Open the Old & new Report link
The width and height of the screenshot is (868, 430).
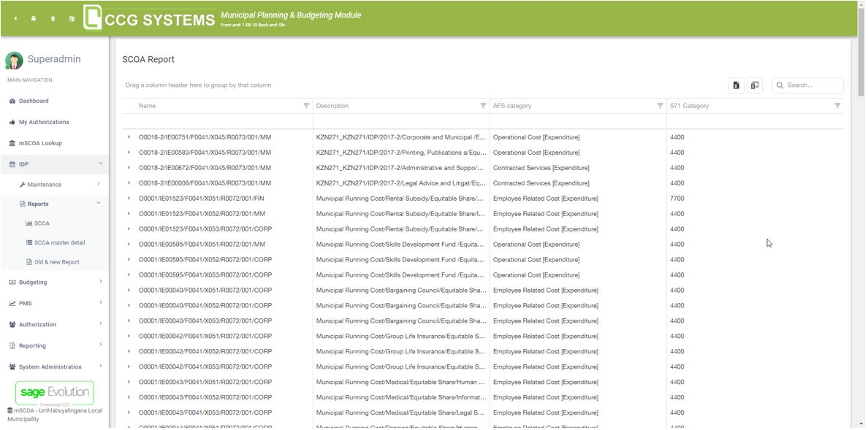(56, 262)
